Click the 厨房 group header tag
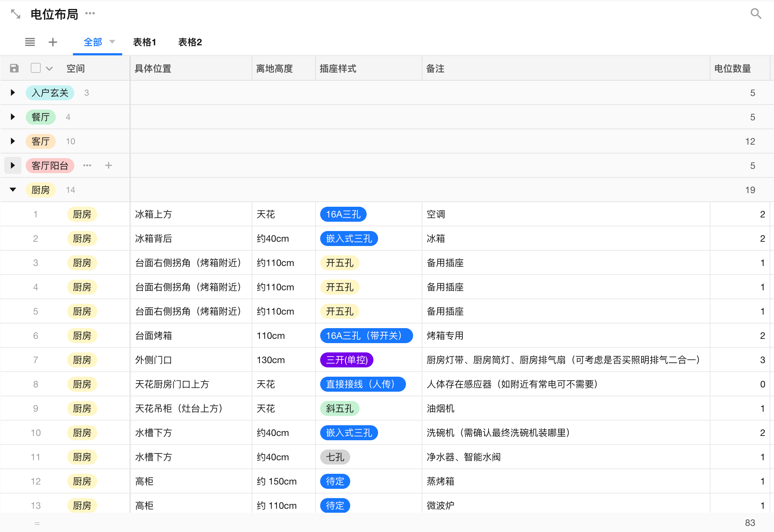Viewport: 774px width, 532px height. (x=41, y=190)
